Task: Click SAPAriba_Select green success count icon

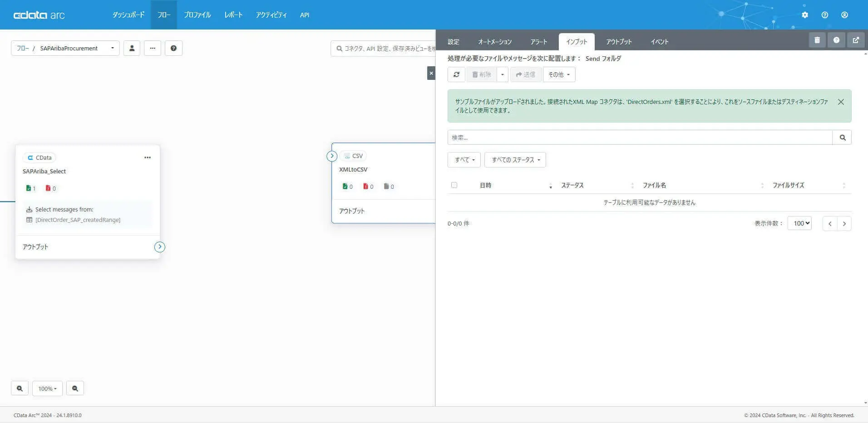Action: [29, 188]
